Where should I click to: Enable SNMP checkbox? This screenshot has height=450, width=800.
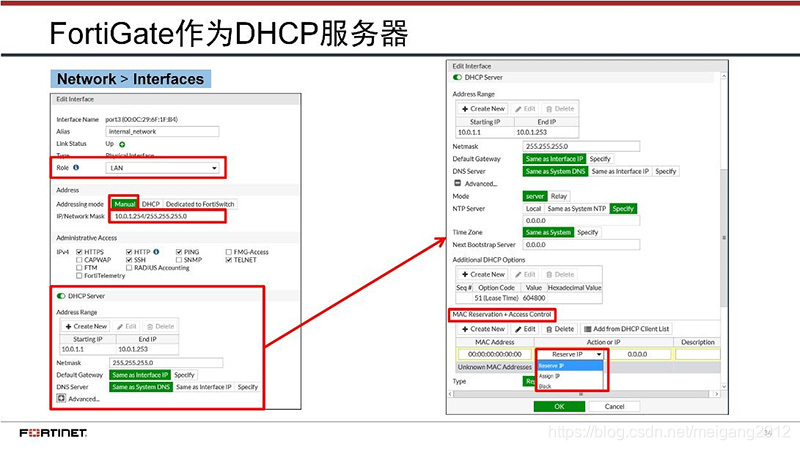[x=179, y=260]
